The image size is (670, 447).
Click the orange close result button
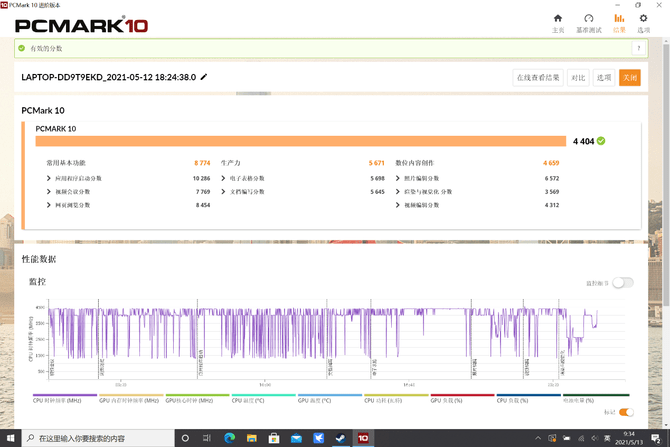630,77
